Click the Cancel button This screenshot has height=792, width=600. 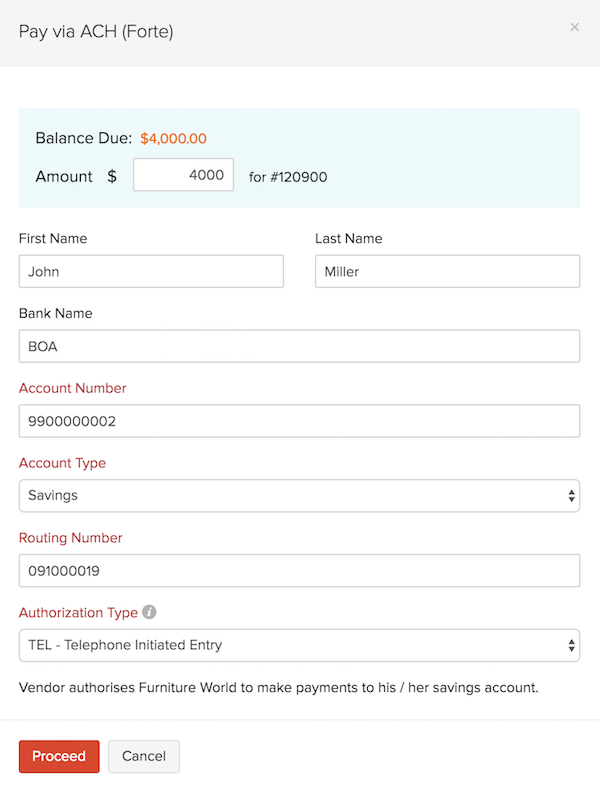(144, 756)
